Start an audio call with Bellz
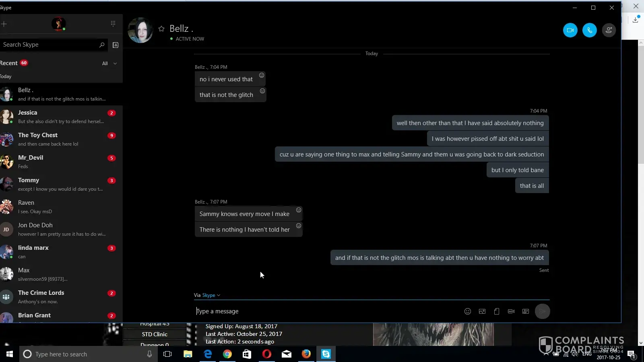Screen dimensions: 644x362 pyautogui.click(x=589, y=30)
